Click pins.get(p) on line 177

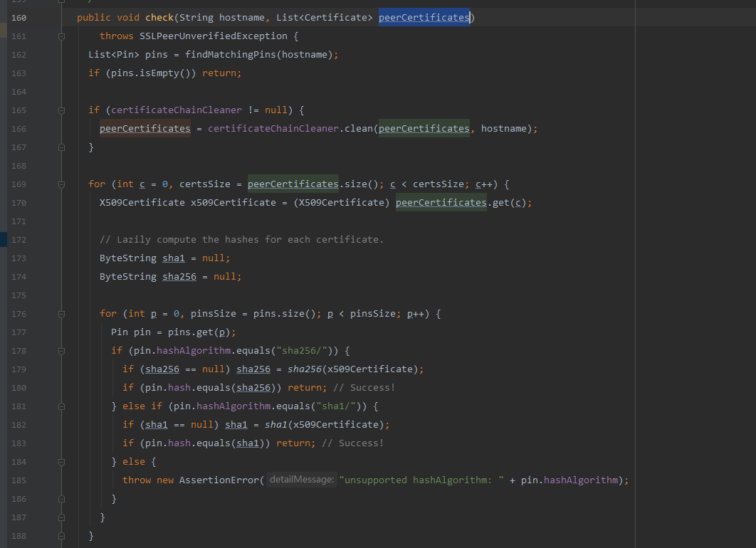(199, 332)
